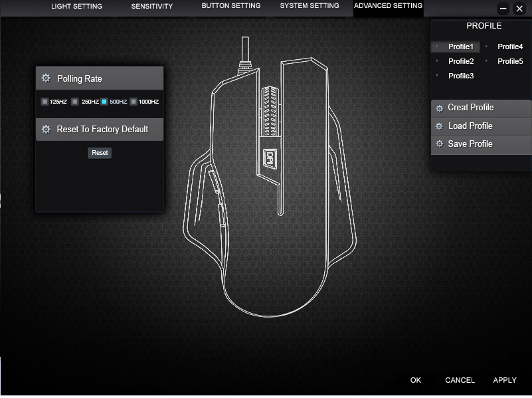Minimize the mouse settings window
Image resolution: width=532 pixels, height=398 pixels.
[x=503, y=9]
